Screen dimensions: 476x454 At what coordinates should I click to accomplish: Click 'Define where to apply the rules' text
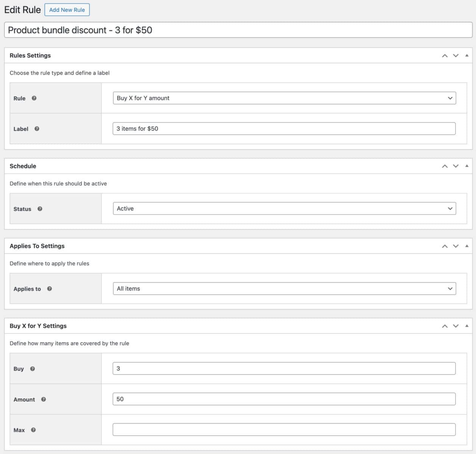click(50, 263)
